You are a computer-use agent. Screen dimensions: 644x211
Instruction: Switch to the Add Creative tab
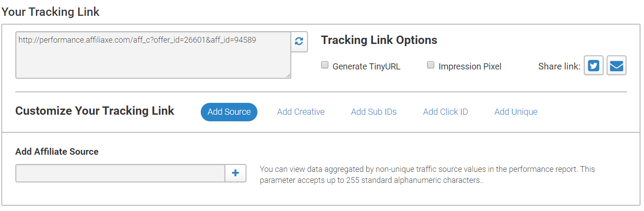pos(301,112)
